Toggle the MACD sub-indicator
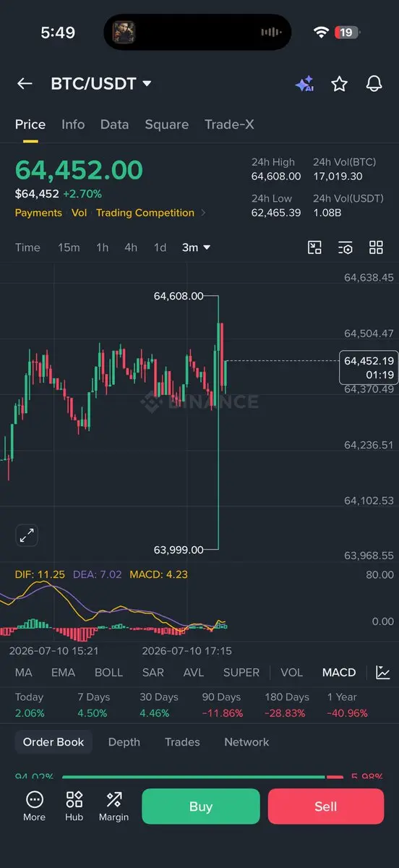Screen dimensions: 399x868 (339, 673)
